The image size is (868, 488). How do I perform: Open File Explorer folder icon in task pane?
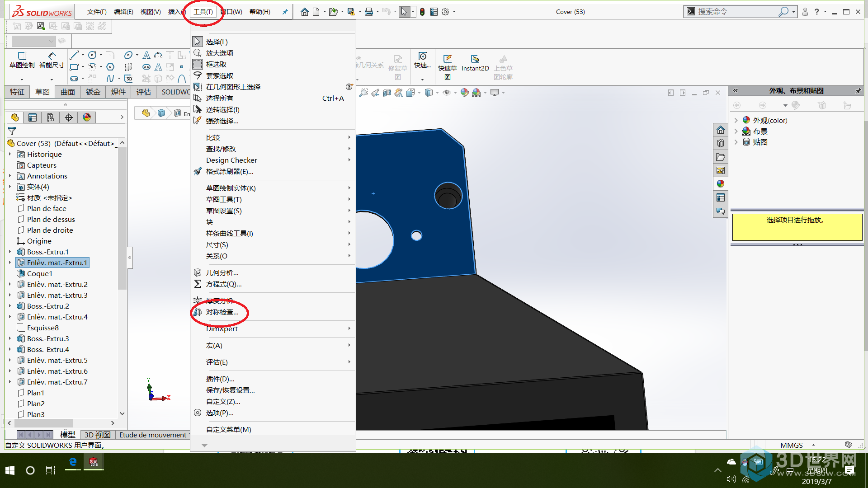[721, 157]
